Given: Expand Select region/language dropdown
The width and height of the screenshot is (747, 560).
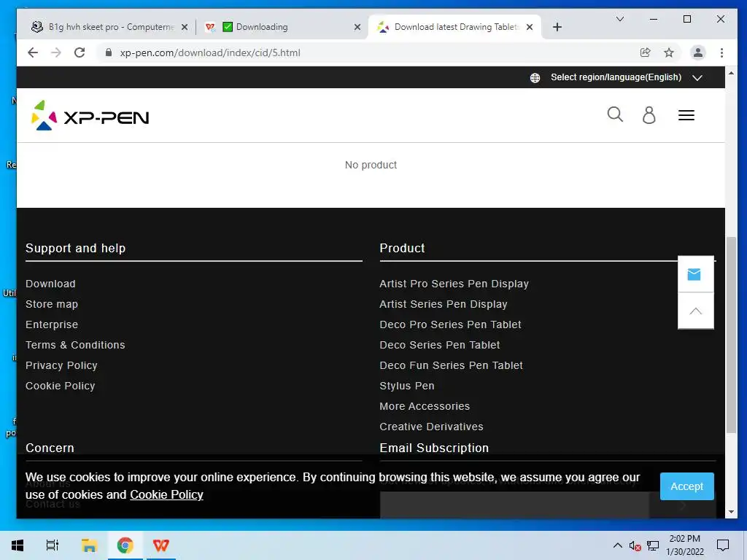Looking at the screenshot, I should 616,77.
